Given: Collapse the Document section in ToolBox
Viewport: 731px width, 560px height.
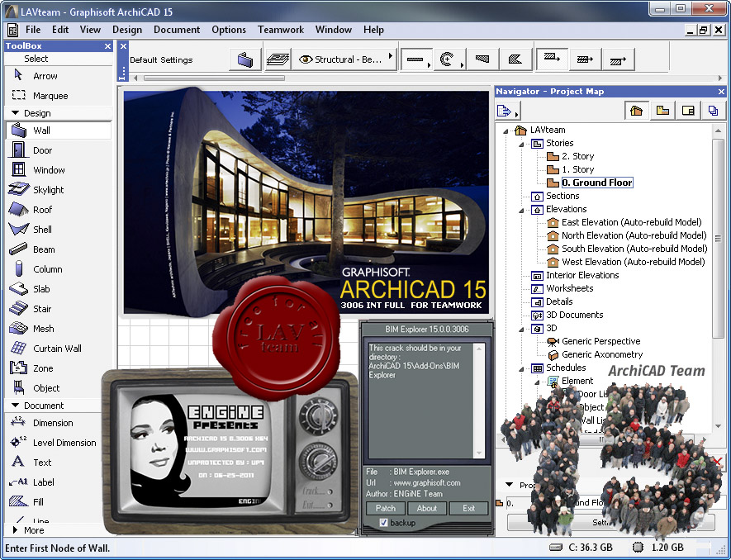Looking at the screenshot, I should tap(16, 406).
